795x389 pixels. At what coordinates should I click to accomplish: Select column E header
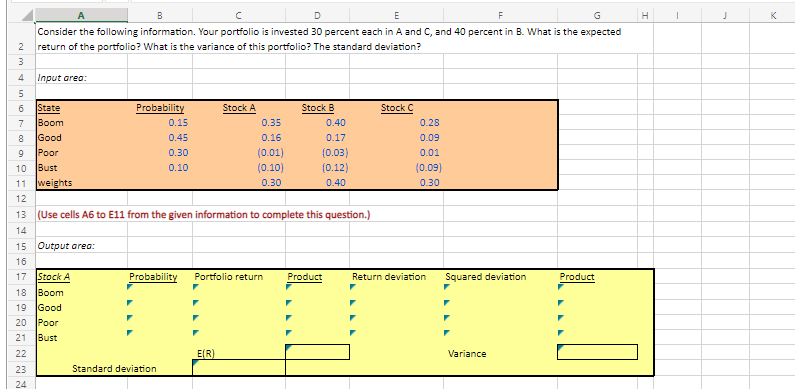point(396,15)
